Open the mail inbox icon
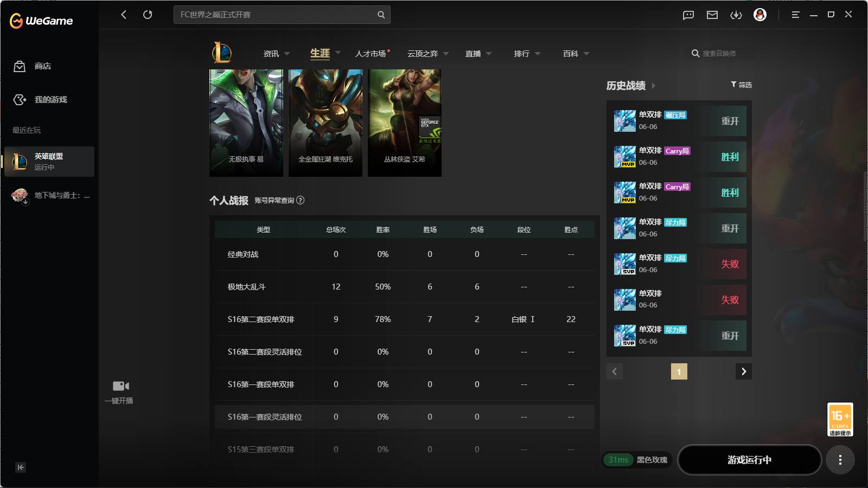Screen dimensions: 868x488 (x=712, y=15)
